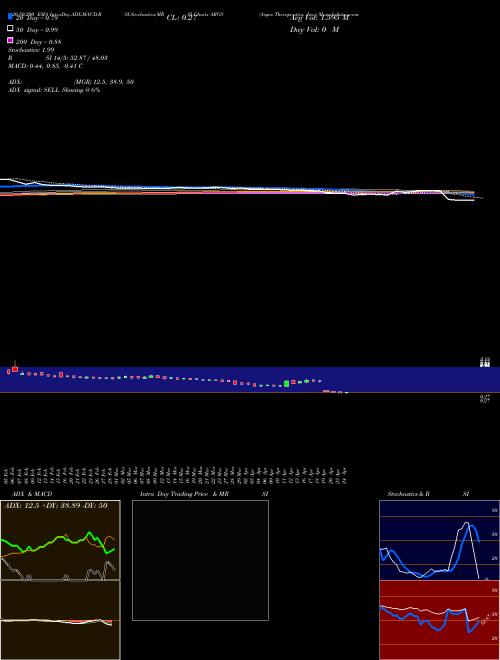Open the red RSI chart panel
500x660 pixels.
tap(439, 620)
